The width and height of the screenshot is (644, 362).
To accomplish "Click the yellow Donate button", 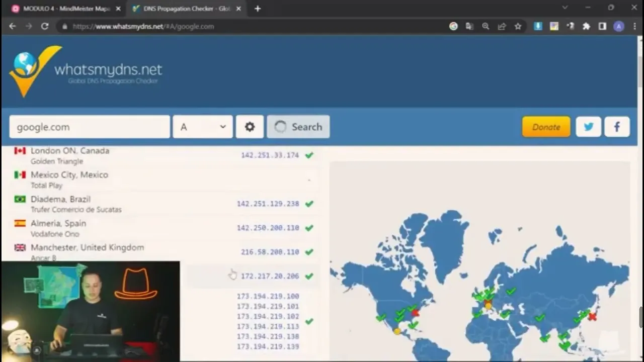I will (546, 127).
